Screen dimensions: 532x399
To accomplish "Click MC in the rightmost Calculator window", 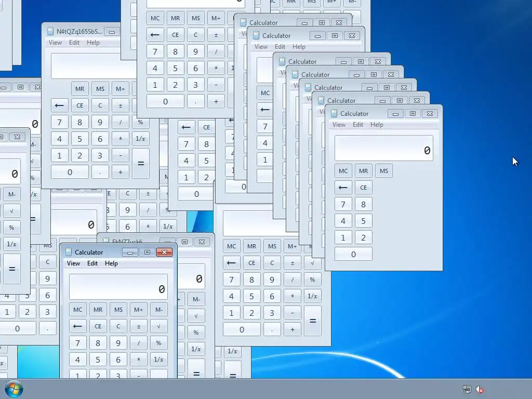I will [x=343, y=171].
